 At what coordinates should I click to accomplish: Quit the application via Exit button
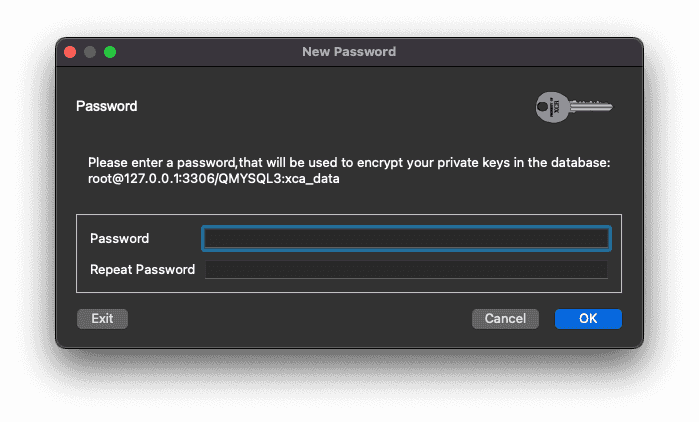(x=102, y=319)
